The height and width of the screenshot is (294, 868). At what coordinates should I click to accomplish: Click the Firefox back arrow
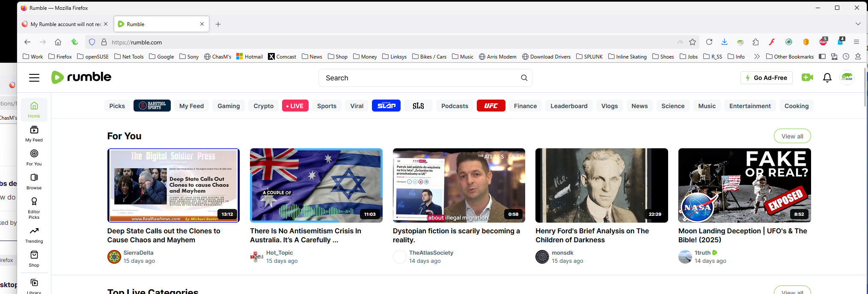tap(27, 42)
